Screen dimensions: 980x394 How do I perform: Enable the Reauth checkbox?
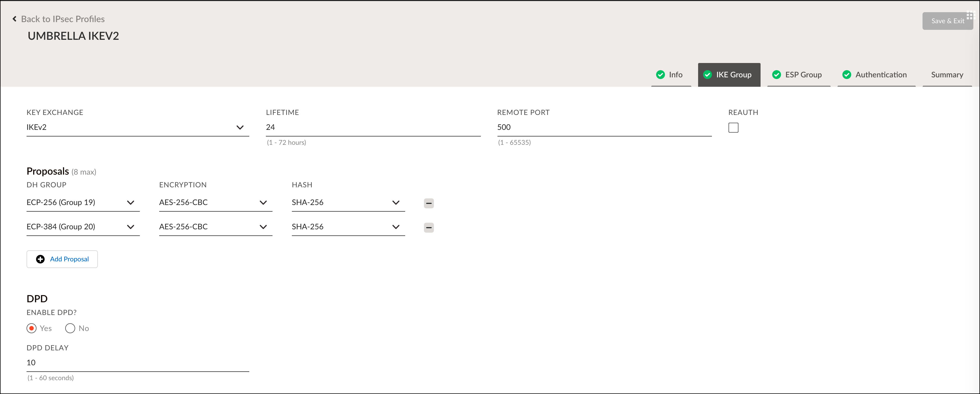click(x=733, y=128)
